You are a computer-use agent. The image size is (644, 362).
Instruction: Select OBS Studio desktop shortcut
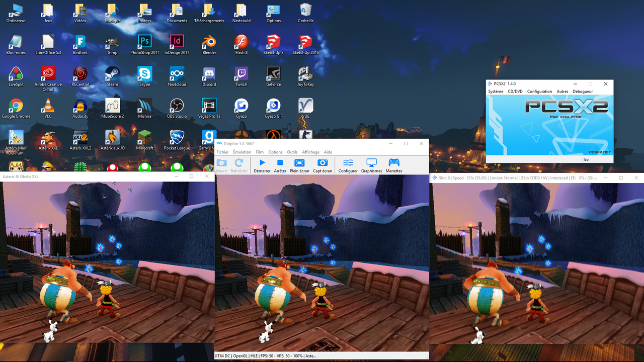pos(177,108)
